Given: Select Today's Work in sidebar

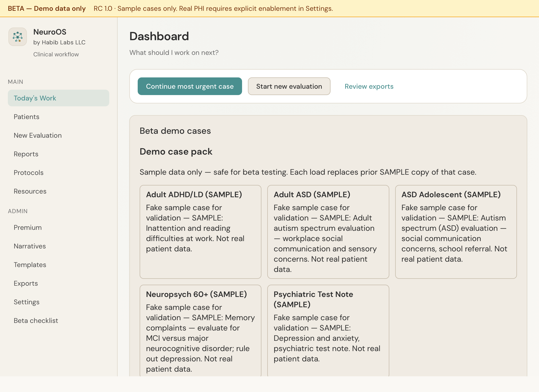Looking at the screenshot, I should pos(59,98).
